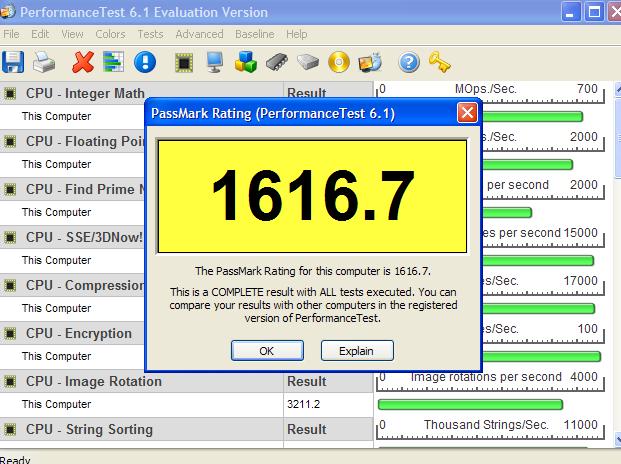Run the memory chip test icon
Image resolution: width=621 pixels, height=464 pixels.
coord(277,62)
